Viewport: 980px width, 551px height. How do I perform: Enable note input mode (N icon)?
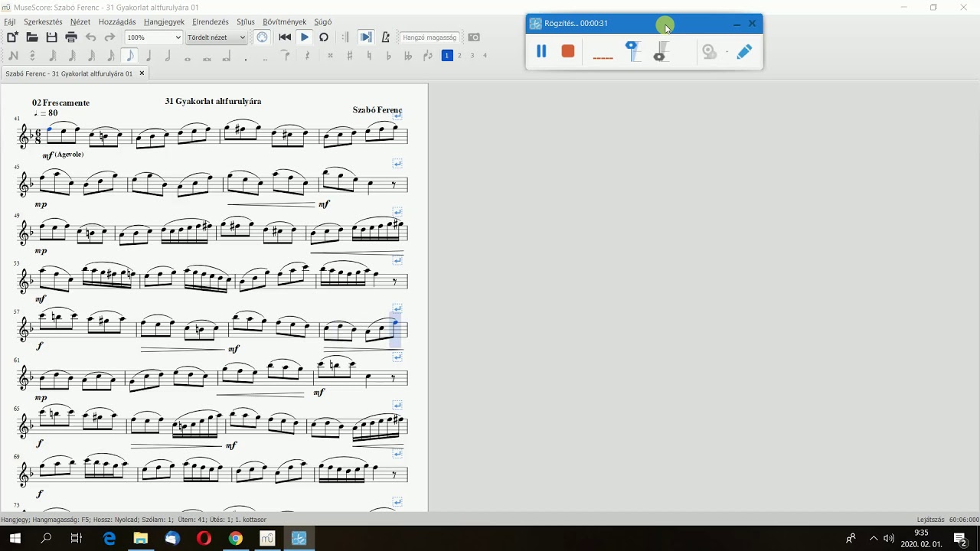click(x=13, y=56)
